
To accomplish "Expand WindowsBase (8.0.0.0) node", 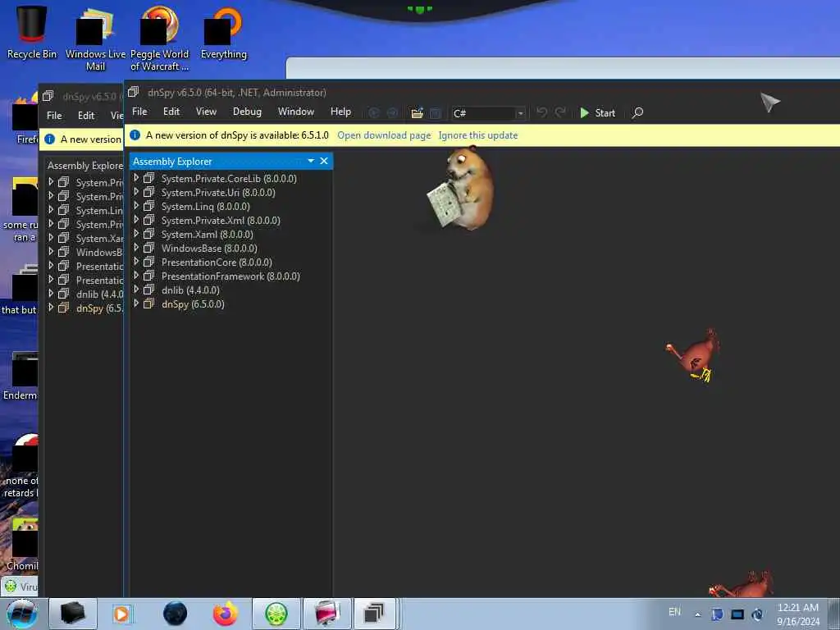I will point(136,248).
